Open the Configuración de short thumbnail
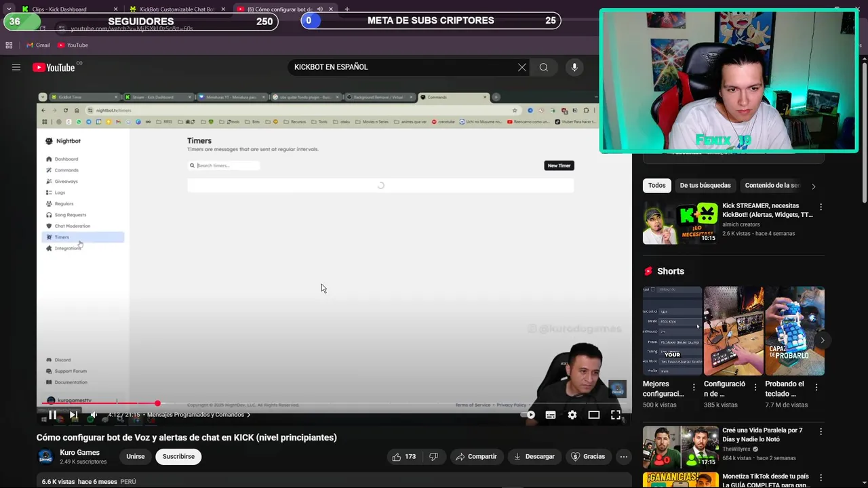868x488 pixels. pyautogui.click(x=733, y=331)
